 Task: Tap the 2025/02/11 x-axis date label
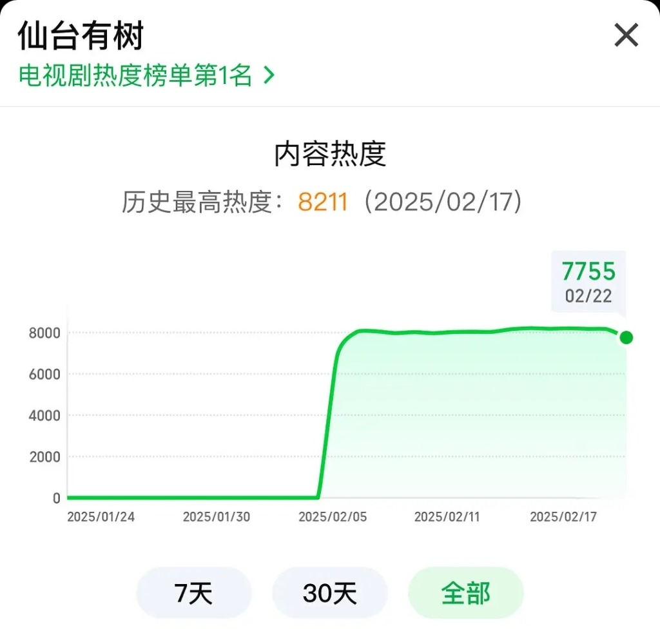pyautogui.click(x=448, y=518)
